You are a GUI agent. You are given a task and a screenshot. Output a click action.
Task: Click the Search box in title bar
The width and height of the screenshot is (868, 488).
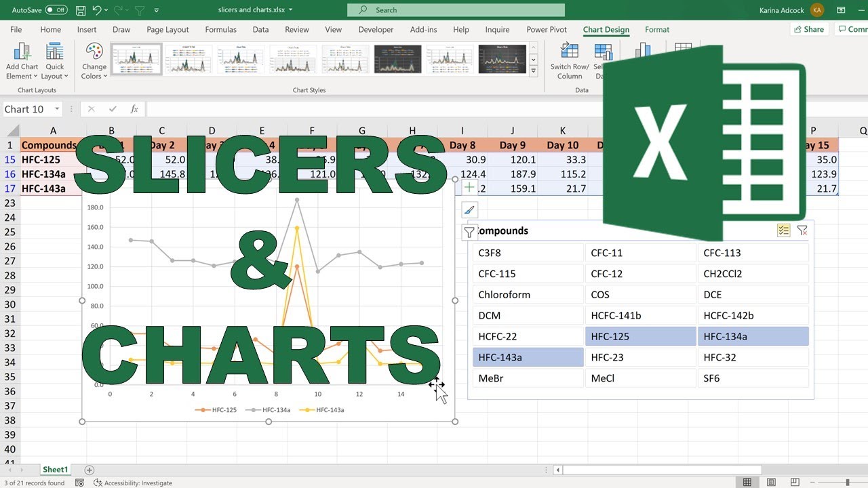point(456,10)
